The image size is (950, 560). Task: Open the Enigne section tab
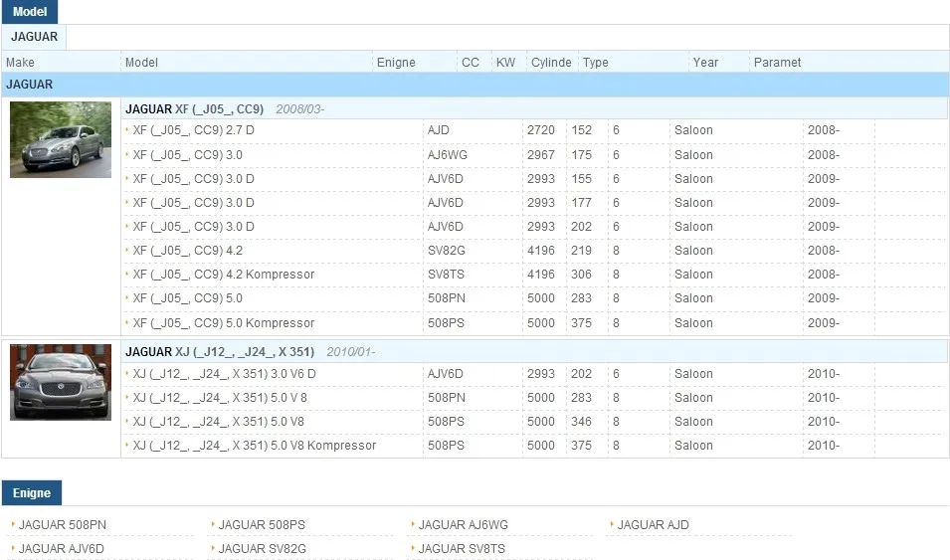[x=32, y=492]
